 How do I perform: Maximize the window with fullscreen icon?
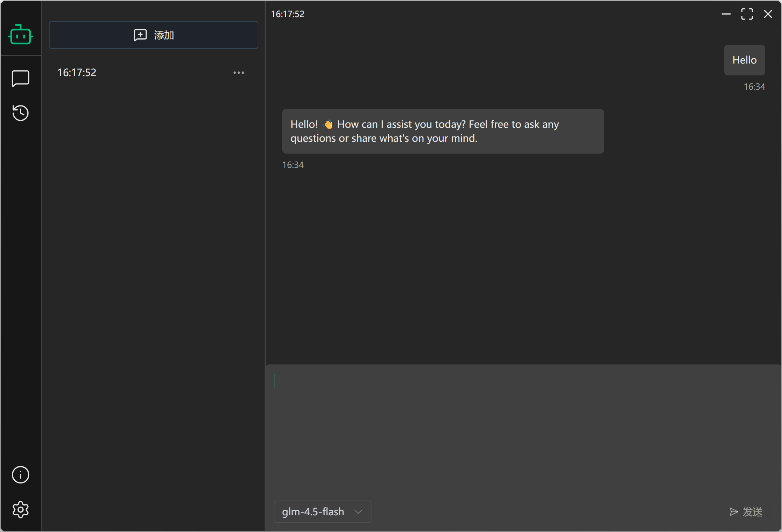tap(747, 14)
